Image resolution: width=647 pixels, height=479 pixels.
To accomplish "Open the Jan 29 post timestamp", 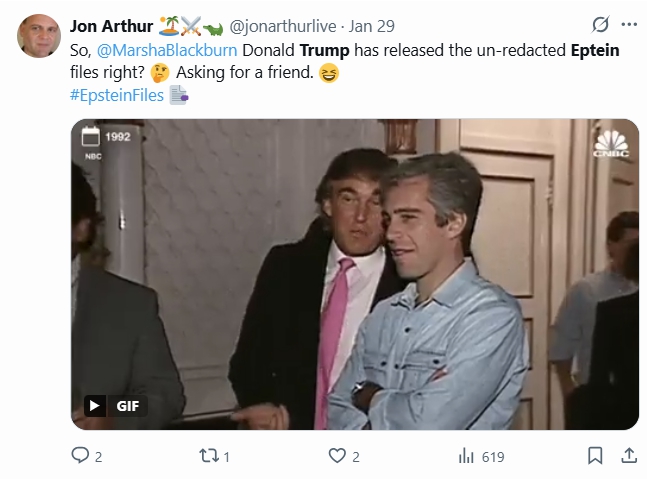I will [x=371, y=26].
